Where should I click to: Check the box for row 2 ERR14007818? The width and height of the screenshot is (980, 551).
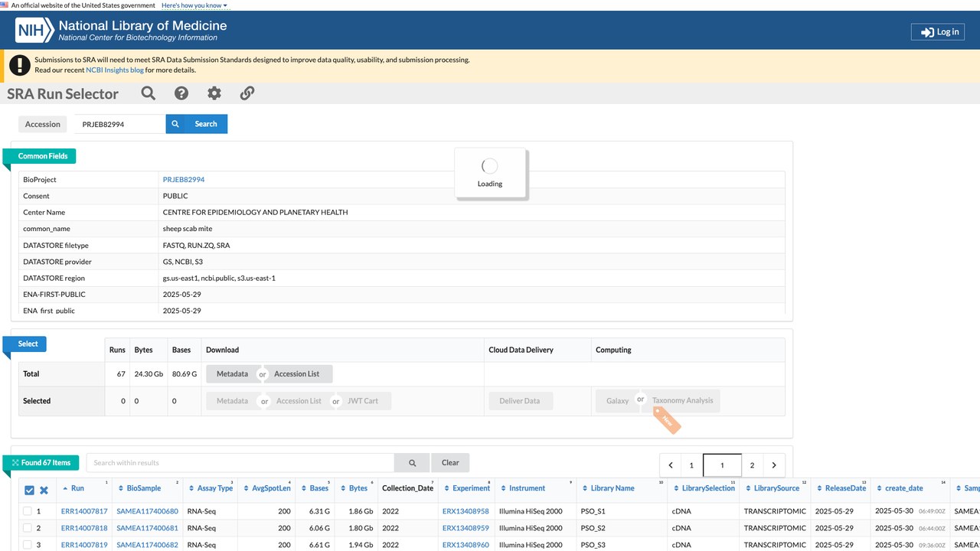28,528
